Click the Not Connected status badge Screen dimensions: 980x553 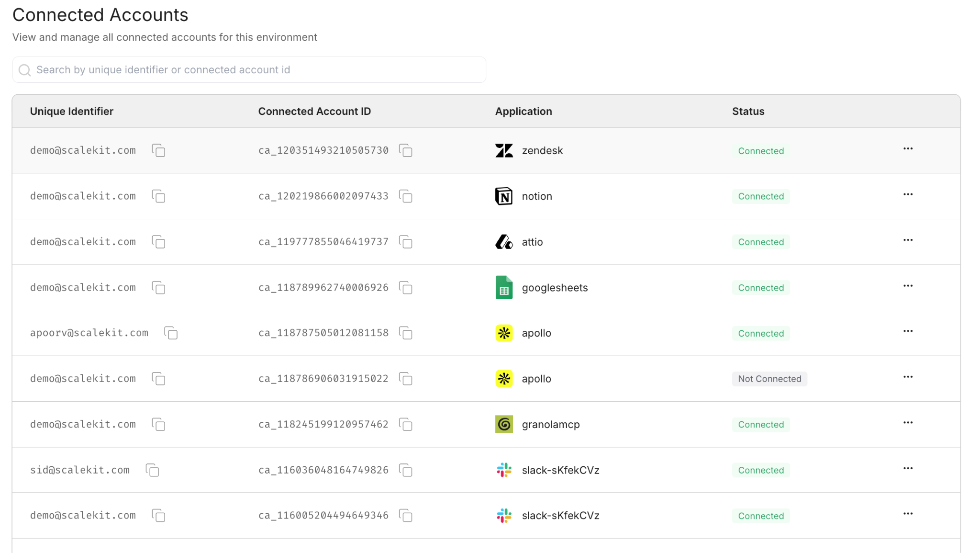tap(769, 379)
